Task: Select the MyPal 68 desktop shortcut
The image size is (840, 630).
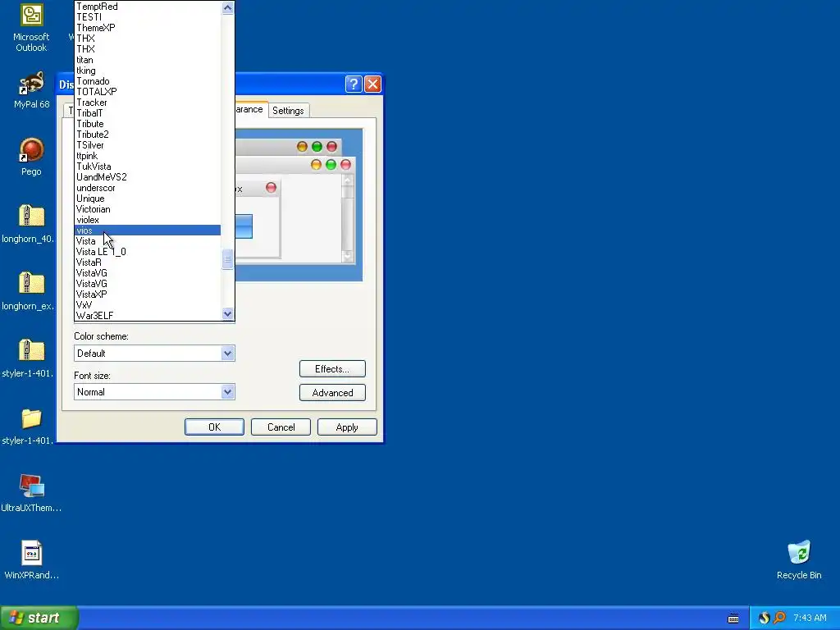Action: 31,90
